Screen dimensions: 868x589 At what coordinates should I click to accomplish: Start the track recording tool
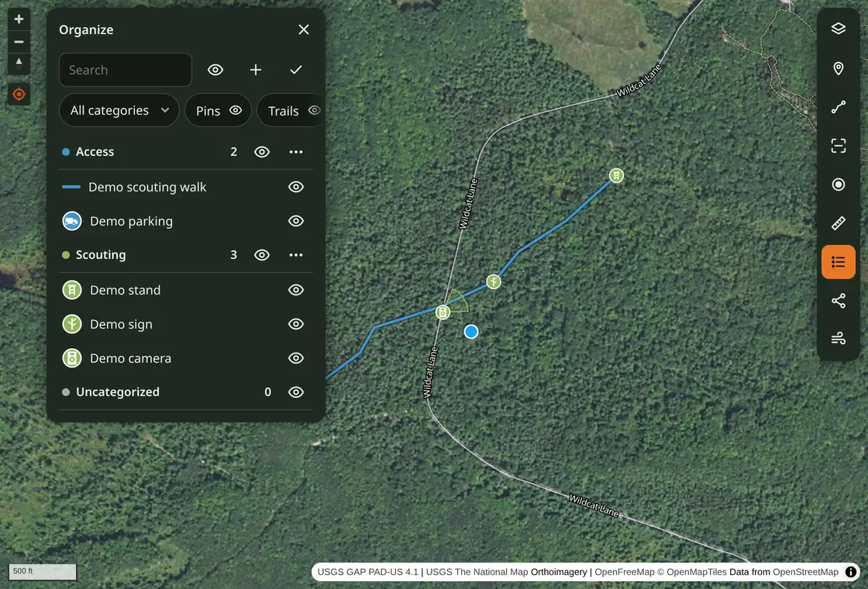pos(838,184)
